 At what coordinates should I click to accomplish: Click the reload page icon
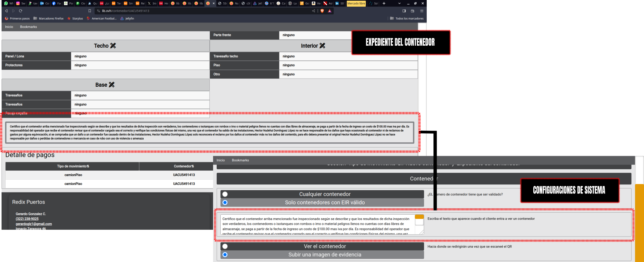[x=20, y=11]
